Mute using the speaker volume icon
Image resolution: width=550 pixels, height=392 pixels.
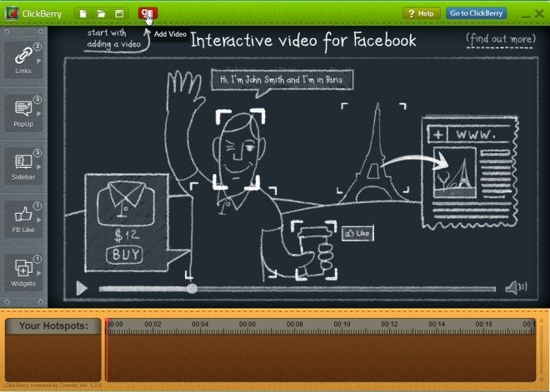tap(516, 287)
